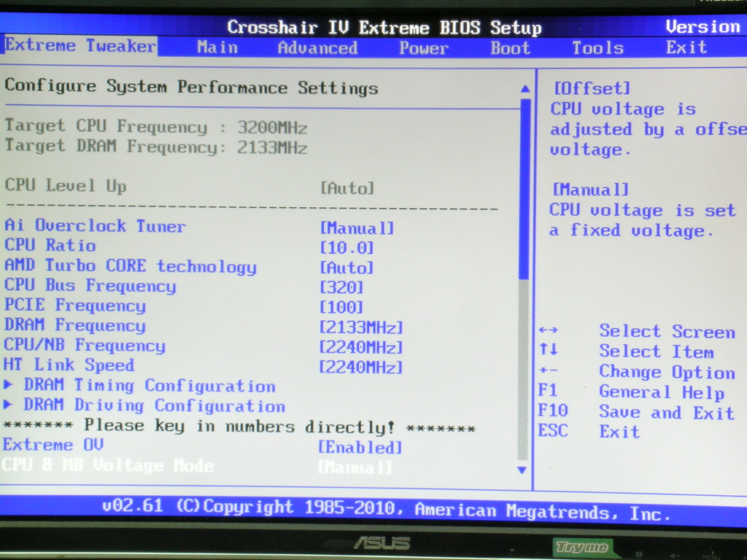Change DRAM Frequency 2133MHz option
Image resolution: width=747 pixels, height=560 pixels.
point(361,327)
